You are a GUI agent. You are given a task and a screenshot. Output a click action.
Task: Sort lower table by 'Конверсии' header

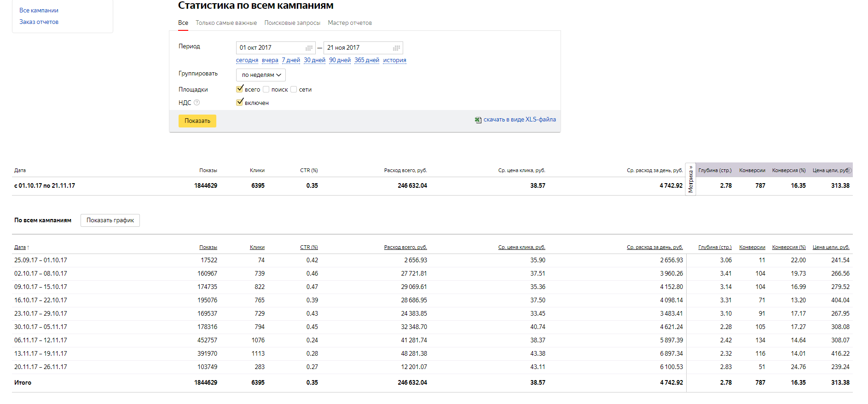(752, 248)
